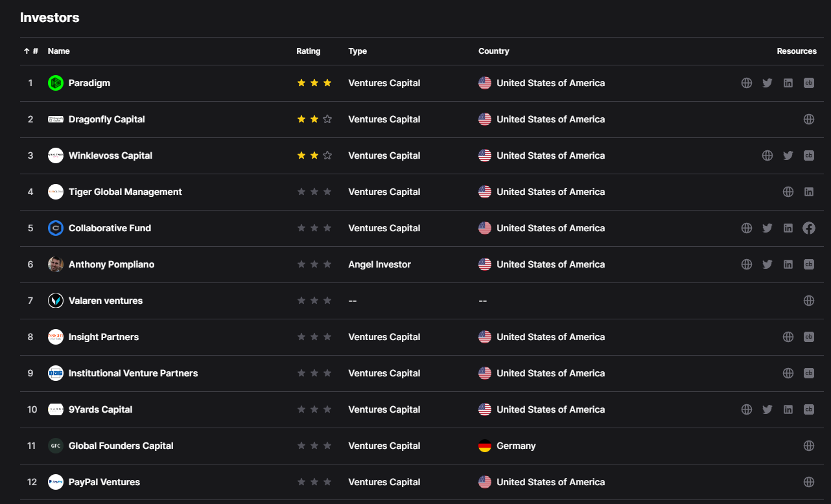Open Tiger Global Management's website globe icon
This screenshot has height=504, width=831.
pyautogui.click(x=788, y=192)
